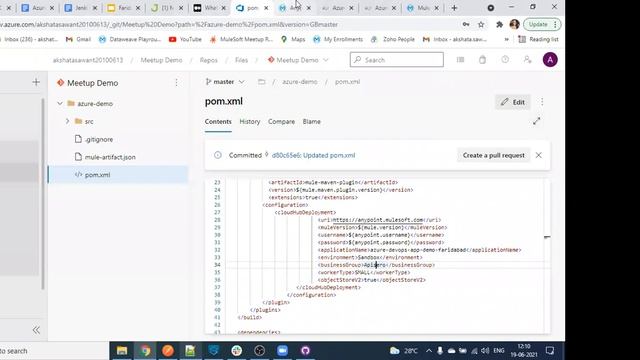Open the master branch dropdown
The height and width of the screenshot is (360, 640).
click(225, 82)
